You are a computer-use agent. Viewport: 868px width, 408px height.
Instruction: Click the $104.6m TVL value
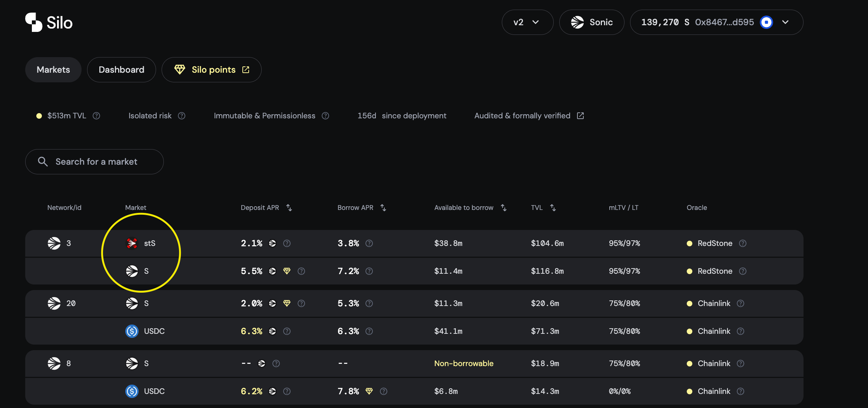(x=547, y=243)
